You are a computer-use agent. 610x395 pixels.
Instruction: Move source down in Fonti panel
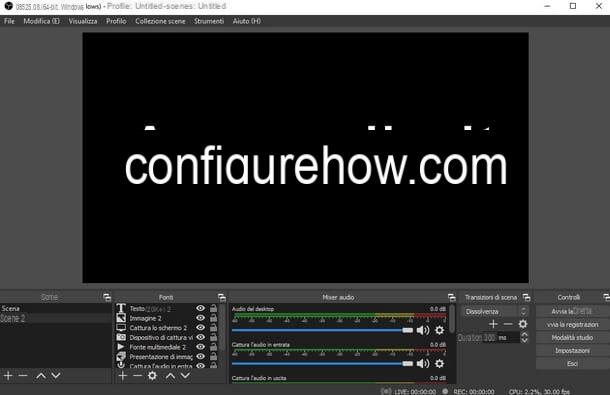coord(186,376)
